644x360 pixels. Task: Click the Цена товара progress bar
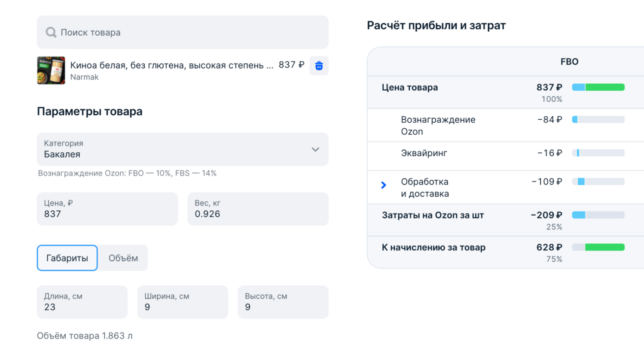[598, 88]
